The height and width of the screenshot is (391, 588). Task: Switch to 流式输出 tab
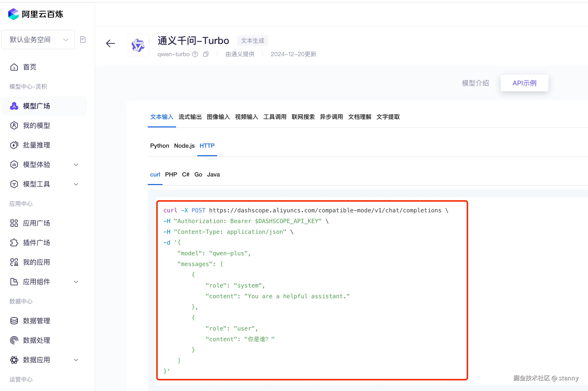(x=190, y=117)
